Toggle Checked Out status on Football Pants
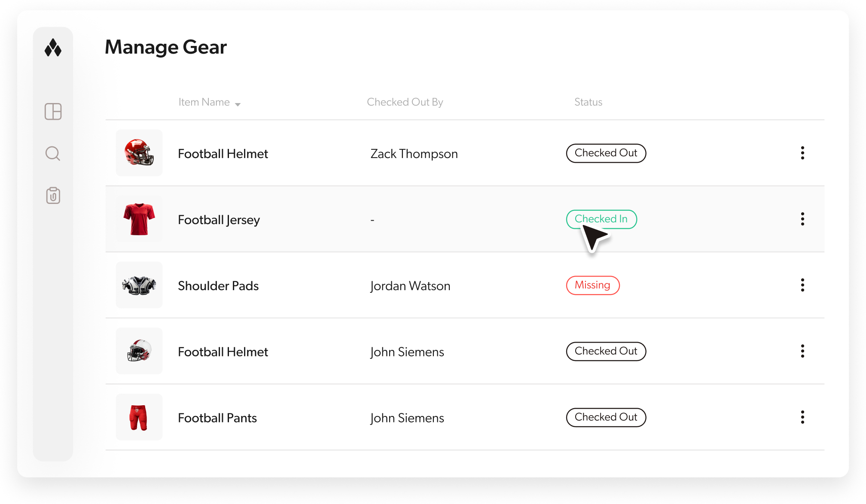The height and width of the screenshot is (504, 866). coord(606,417)
